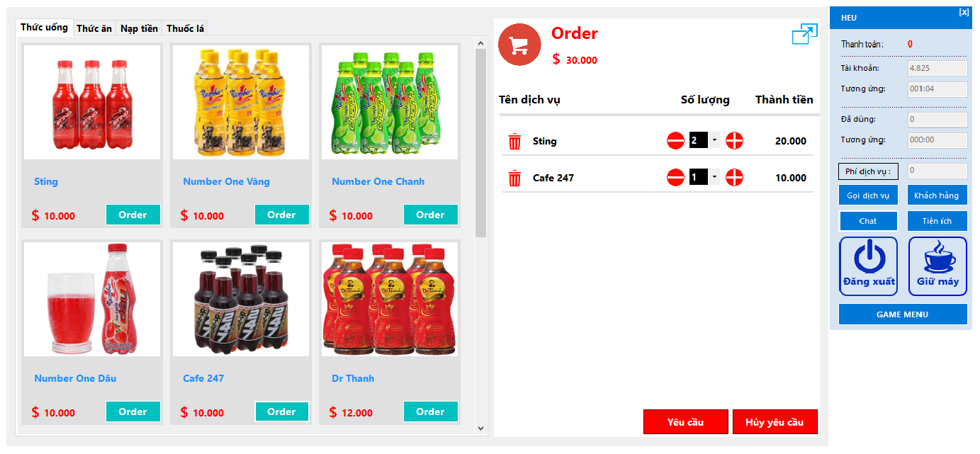Screen dimensions: 980x454
Task: Log out with Đăng xuất power icon
Action: click(x=868, y=266)
